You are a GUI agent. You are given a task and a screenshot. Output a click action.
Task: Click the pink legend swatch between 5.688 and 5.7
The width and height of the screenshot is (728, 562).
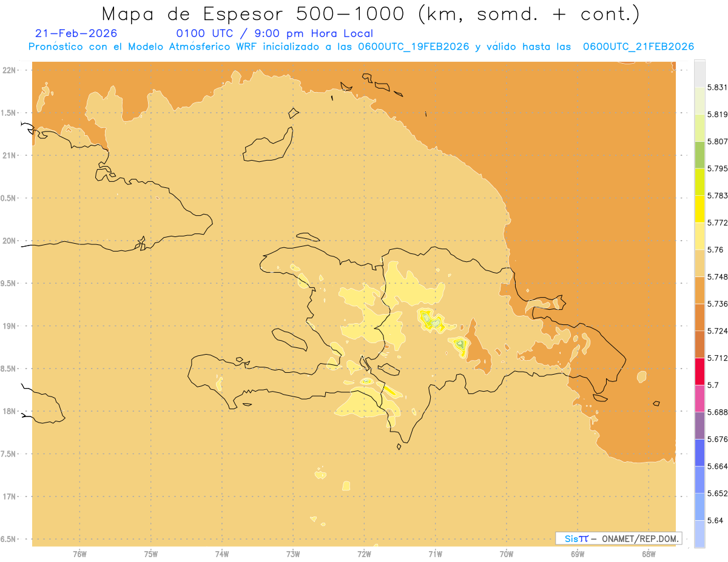[699, 398]
